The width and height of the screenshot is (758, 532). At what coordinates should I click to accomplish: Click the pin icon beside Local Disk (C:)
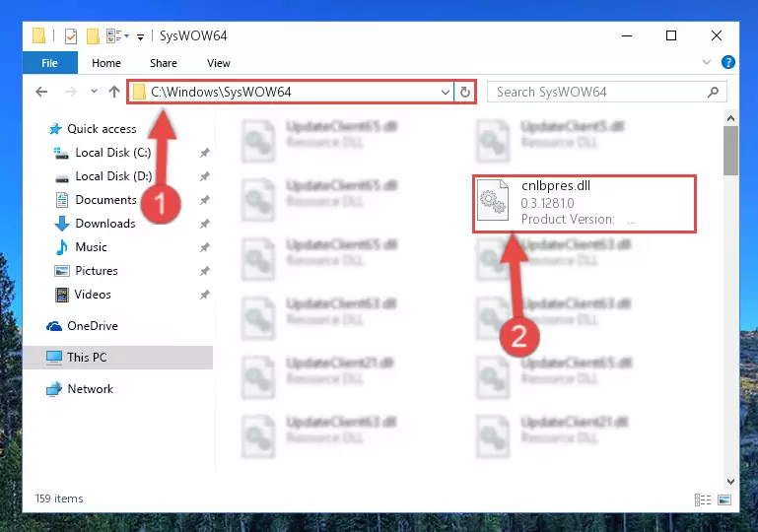point(204,153)
